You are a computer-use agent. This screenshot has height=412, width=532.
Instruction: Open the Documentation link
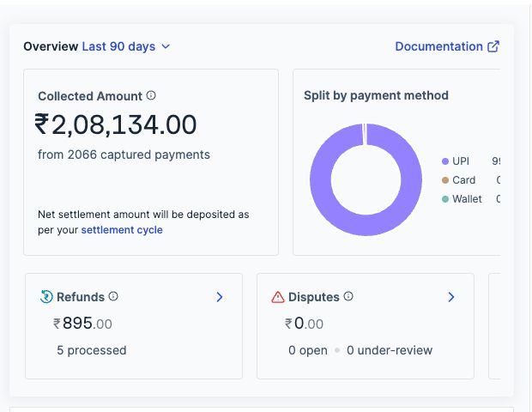[438, 46]
